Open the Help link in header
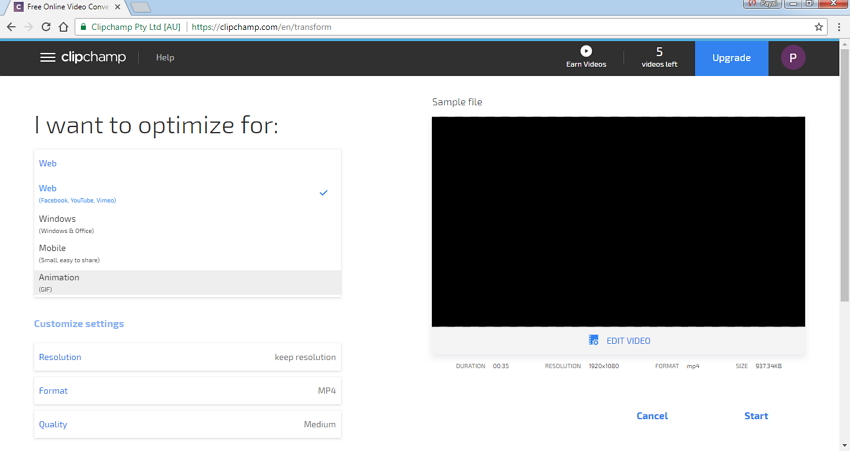Screen dimensions: 850x451 (x=165, y=57)
